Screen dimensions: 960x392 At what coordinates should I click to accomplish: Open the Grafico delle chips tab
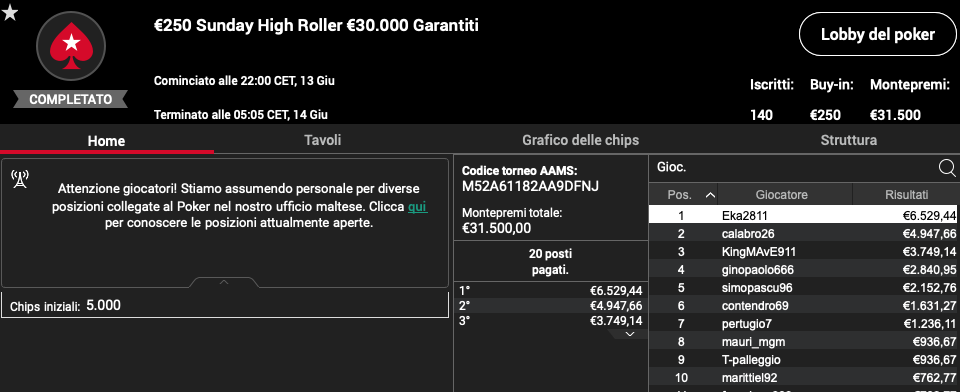[x=580, y=140]
